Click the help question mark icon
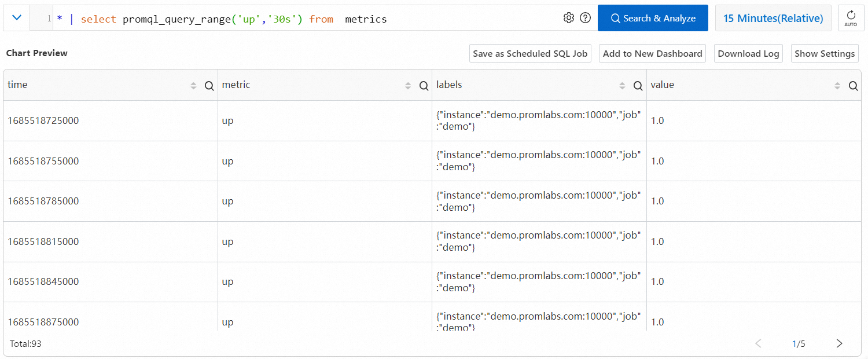 (585, 18)
